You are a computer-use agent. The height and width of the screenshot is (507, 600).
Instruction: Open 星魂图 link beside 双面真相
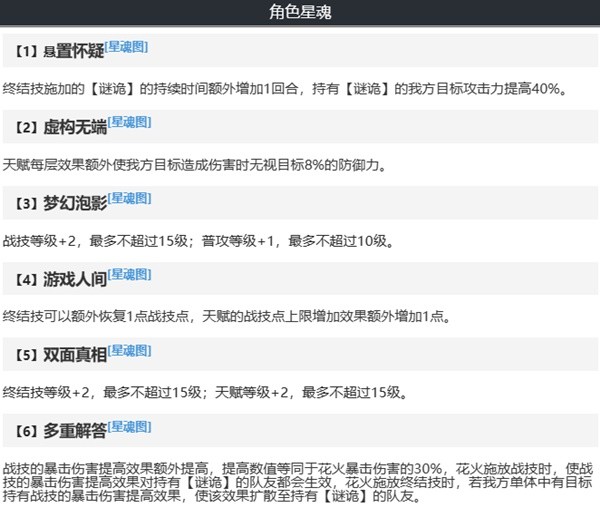click(x=130, y=350)
